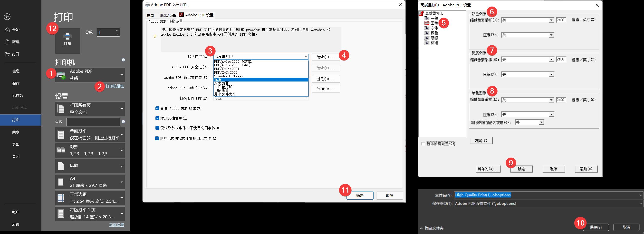The height and width of the screenshot is (234, 644).
Task: Toggle 删除已成功完成作业的日志文件 checkbox
Action: pyautogui.click(x=157, y=138)
